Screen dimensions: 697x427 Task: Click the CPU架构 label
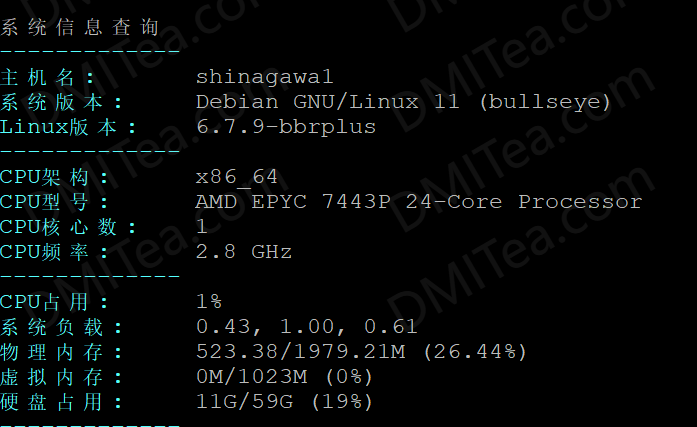[54, 177]
